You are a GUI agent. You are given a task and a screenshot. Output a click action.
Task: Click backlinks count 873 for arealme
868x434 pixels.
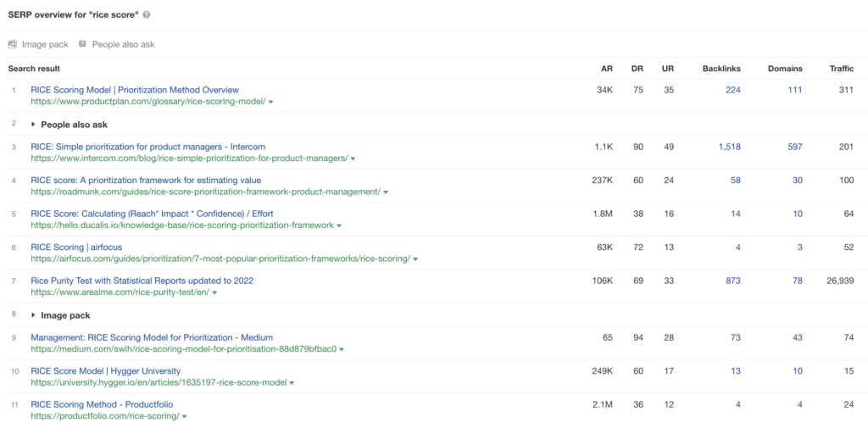pos(733,281)
